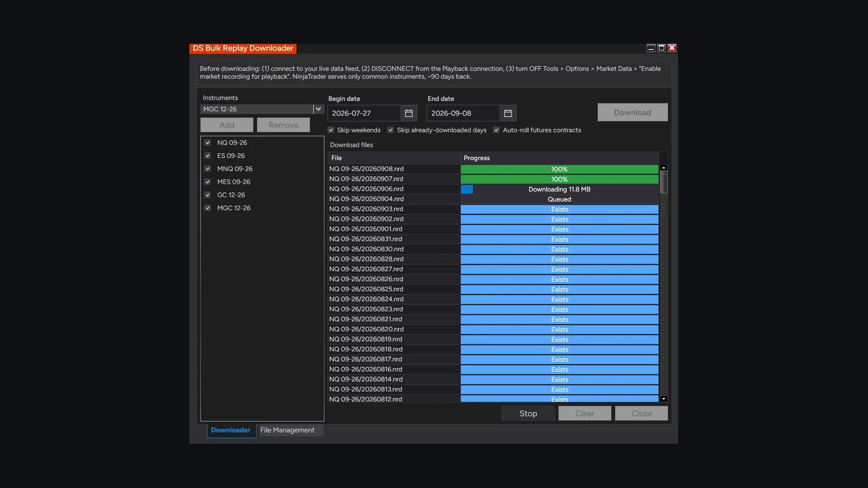Click the File column header

point(394,158)
